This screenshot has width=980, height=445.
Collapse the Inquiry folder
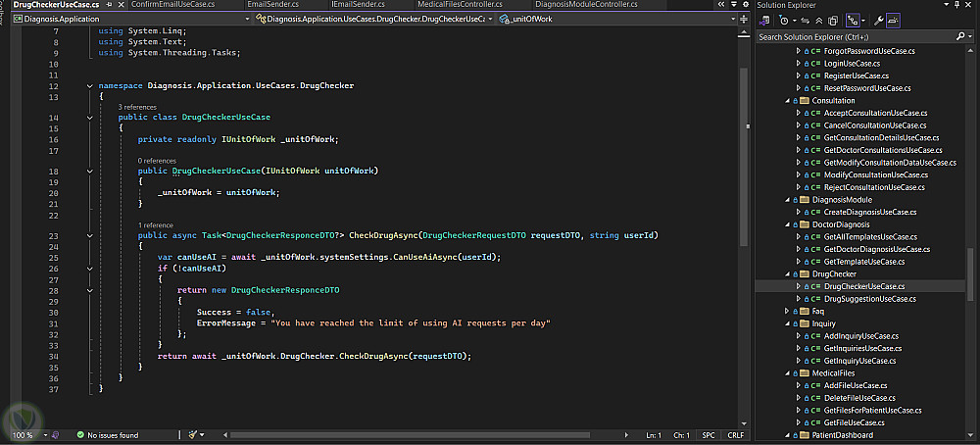(x=788, y=323)
